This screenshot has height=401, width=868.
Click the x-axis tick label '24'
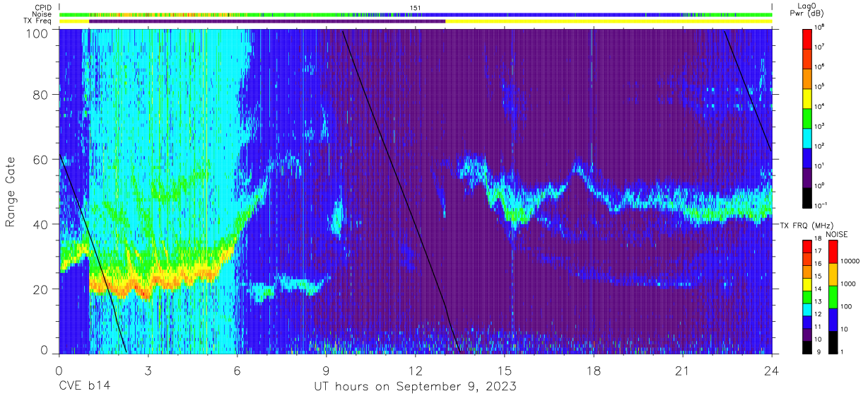tap(772, 370)
